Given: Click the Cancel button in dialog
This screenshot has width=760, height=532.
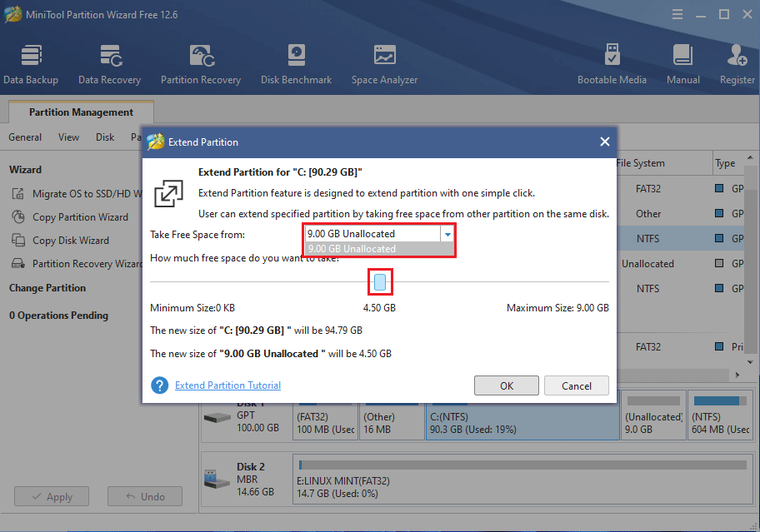Looking at the screenshot, I should [577, 385].
